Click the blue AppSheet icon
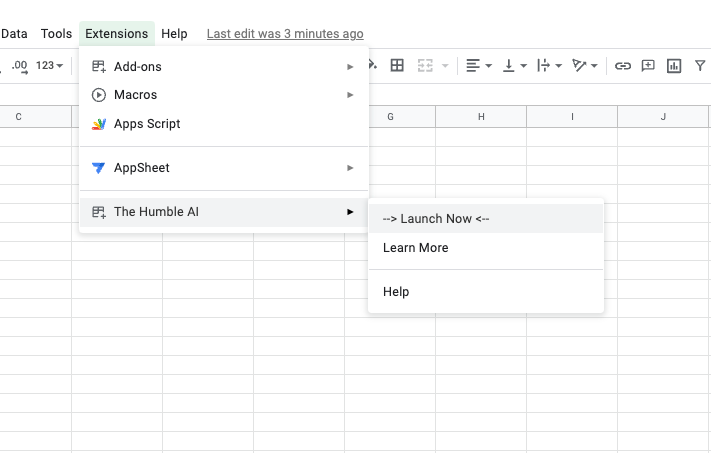This screenshot has width=711, height=453. point(98,168)
